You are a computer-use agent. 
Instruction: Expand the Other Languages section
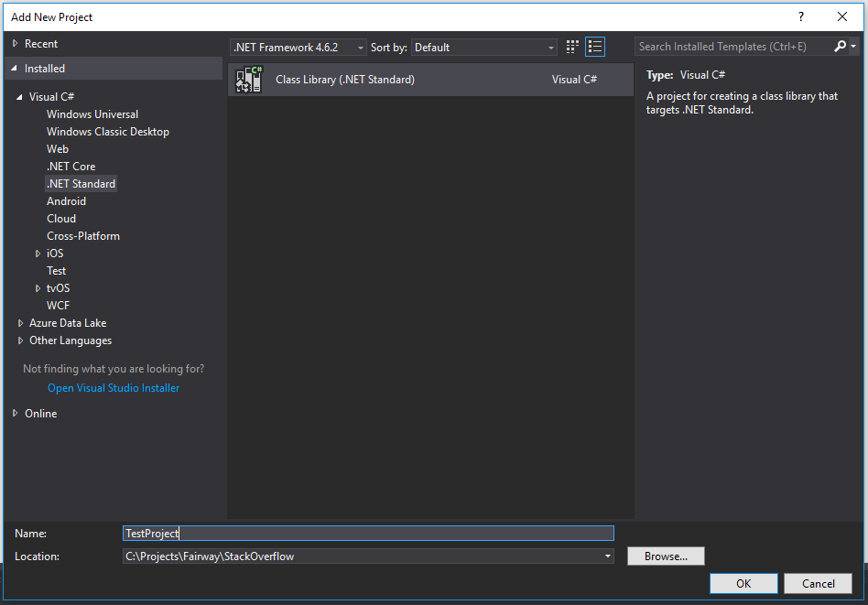pos(20,340)
